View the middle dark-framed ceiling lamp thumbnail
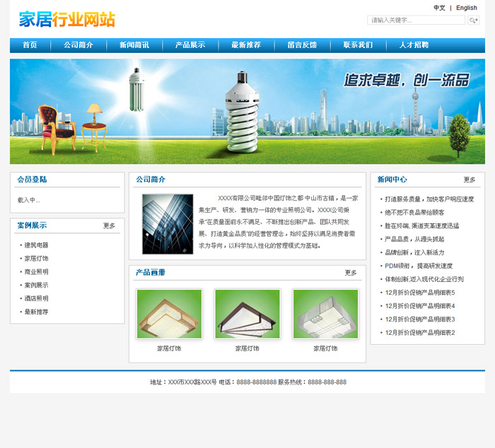Screen dimensions: 495x448 click(x=248, y=314)
